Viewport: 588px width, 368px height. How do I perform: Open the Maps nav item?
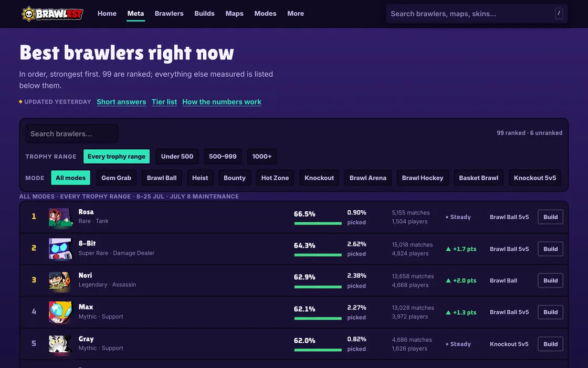(x=234, y=14)
